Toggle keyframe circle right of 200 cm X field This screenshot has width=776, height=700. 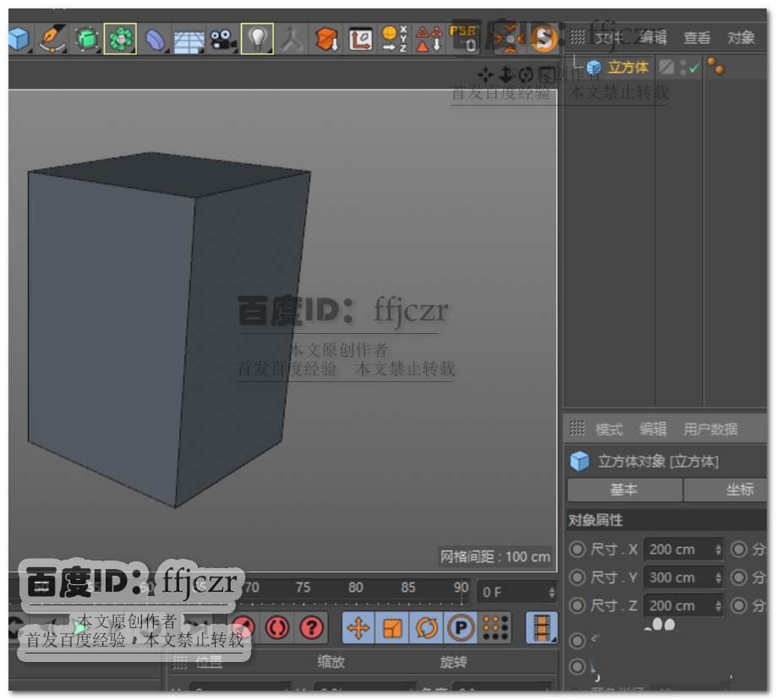(739, 549)
